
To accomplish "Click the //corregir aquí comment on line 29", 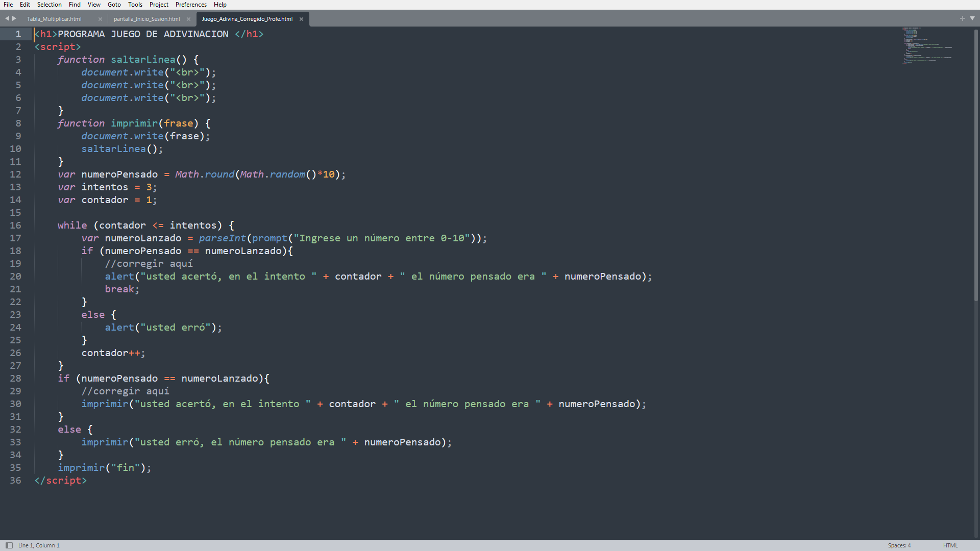I will pyautogui.click(x=125, y=391).
